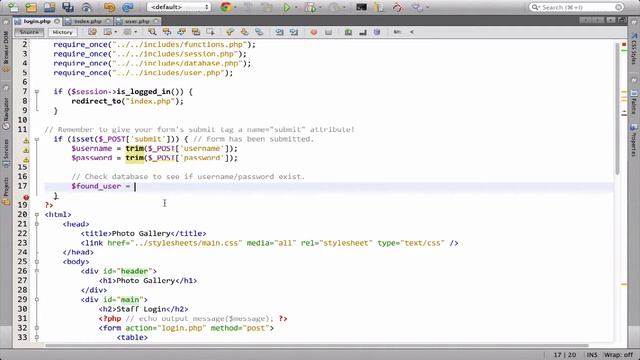The image size is (640, 360).
Task: Click warning icon beside $username line
Action: click(x=26, y=150)
